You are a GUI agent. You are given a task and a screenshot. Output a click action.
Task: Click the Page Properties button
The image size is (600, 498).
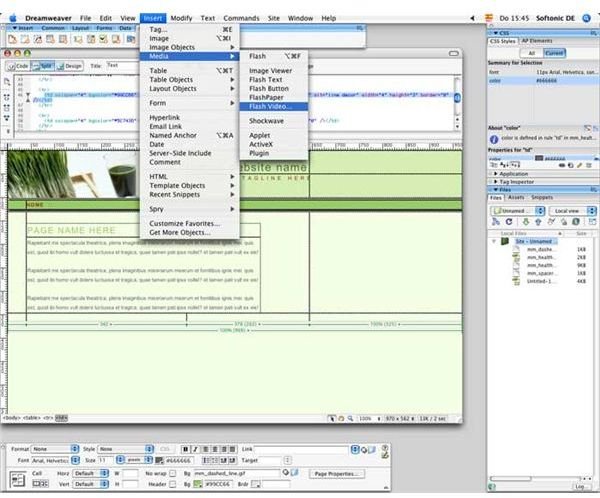pos(337,474)
